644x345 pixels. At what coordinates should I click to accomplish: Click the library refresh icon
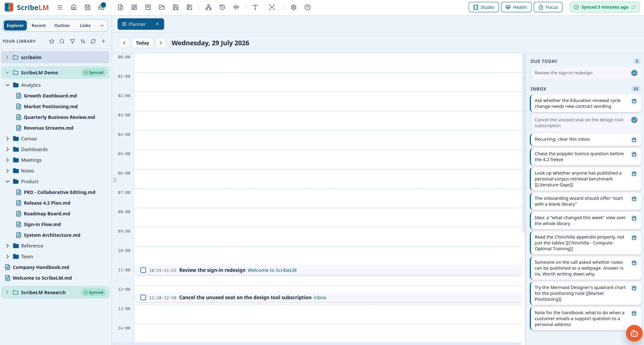click(x=93, y=41)
